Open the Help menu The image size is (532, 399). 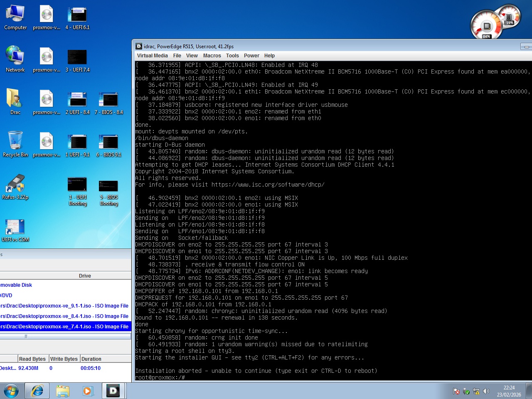click(269, 56)
